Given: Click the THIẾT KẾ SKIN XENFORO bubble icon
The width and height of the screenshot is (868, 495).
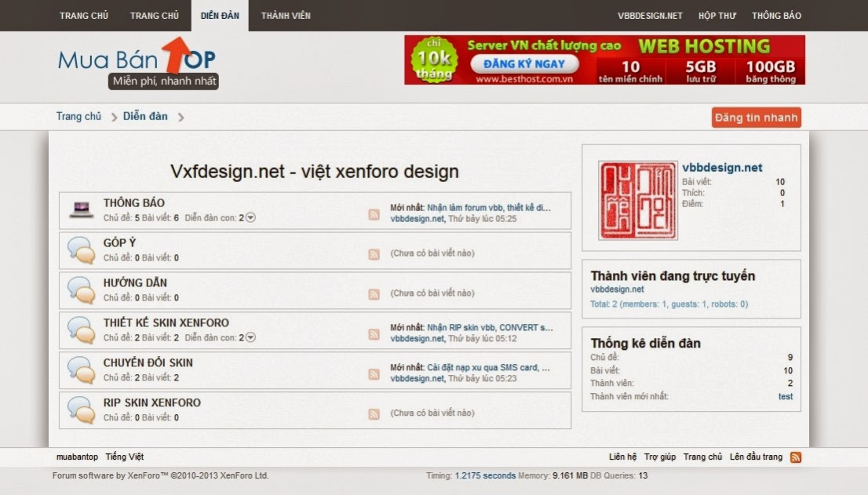Looking at the screenshot, I should [x=82, y=329].
